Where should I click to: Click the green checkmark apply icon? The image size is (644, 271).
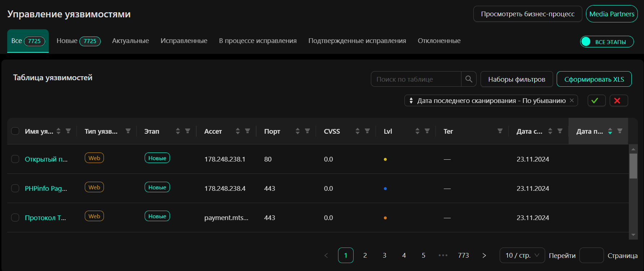[x=596, y=100]
